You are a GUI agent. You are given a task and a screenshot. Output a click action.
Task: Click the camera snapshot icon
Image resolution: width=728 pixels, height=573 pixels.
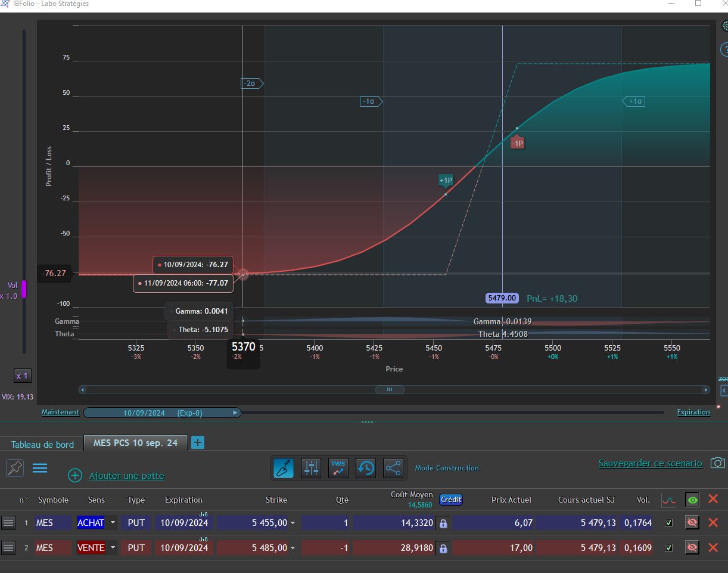click(x=718, y=463)
